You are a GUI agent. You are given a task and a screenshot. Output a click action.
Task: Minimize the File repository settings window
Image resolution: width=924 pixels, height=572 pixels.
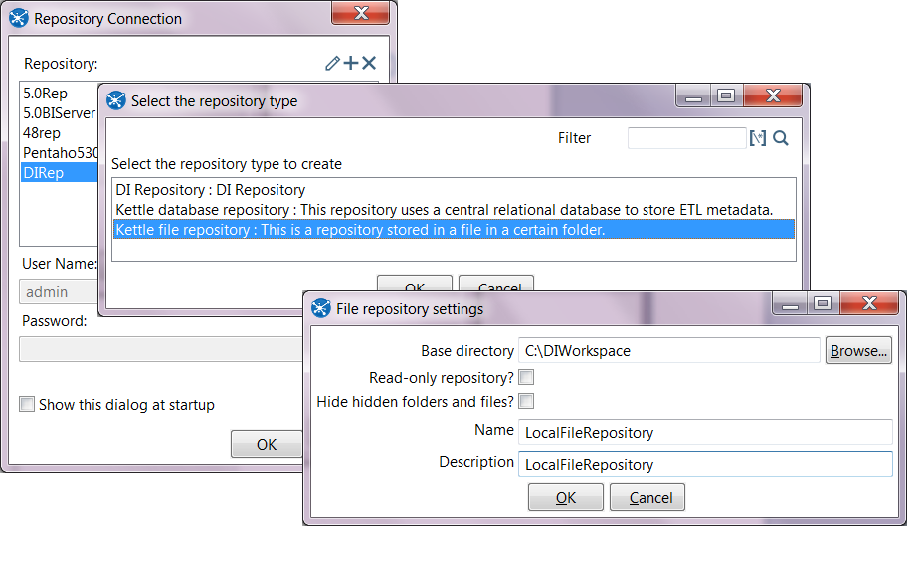click(x=791, y=303)
